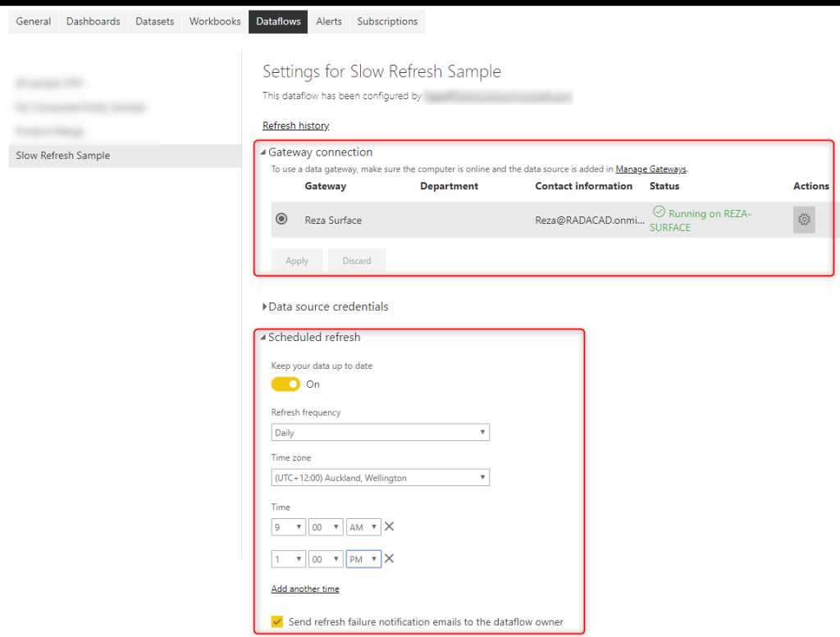This screenshot has height=637, width=840.
Task: Collapse the Gateway connection section
Action: pos(263,152)
